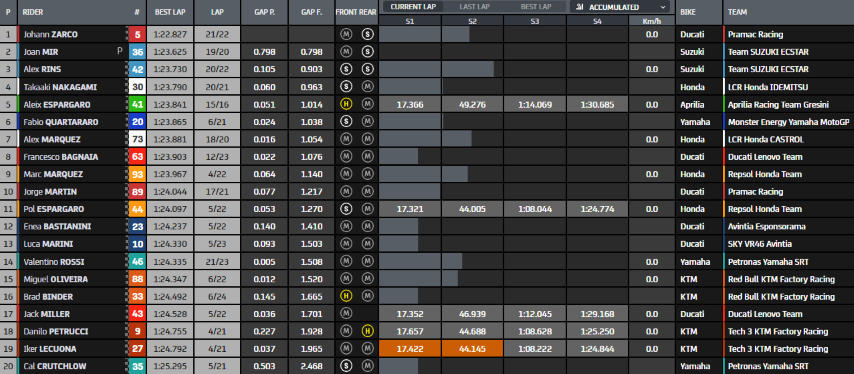Screen dimensions: 854x374
Task: Click Valentino Rossi's number 46 badge
Action: pos(136,261)
